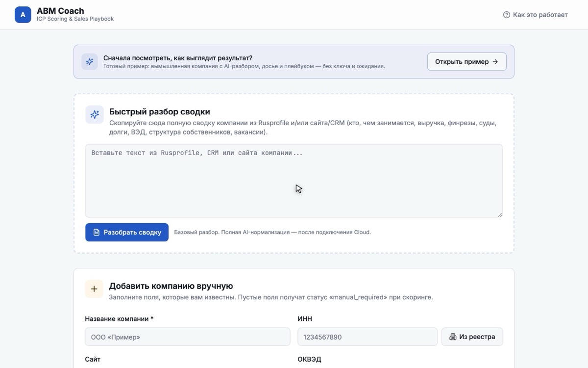588x368 pixels.
Task: Click the 'Сайт' field label
Action: pyautogui.click(x=93, y=359)
